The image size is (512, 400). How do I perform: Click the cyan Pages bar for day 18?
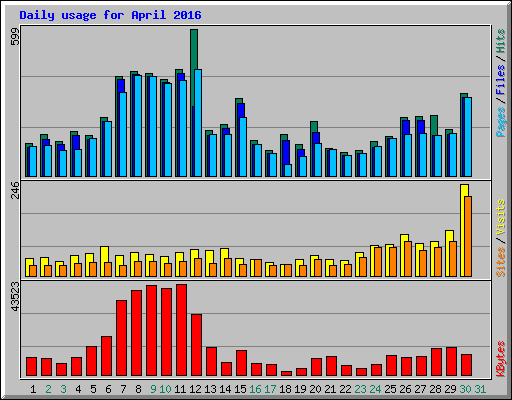288,171
